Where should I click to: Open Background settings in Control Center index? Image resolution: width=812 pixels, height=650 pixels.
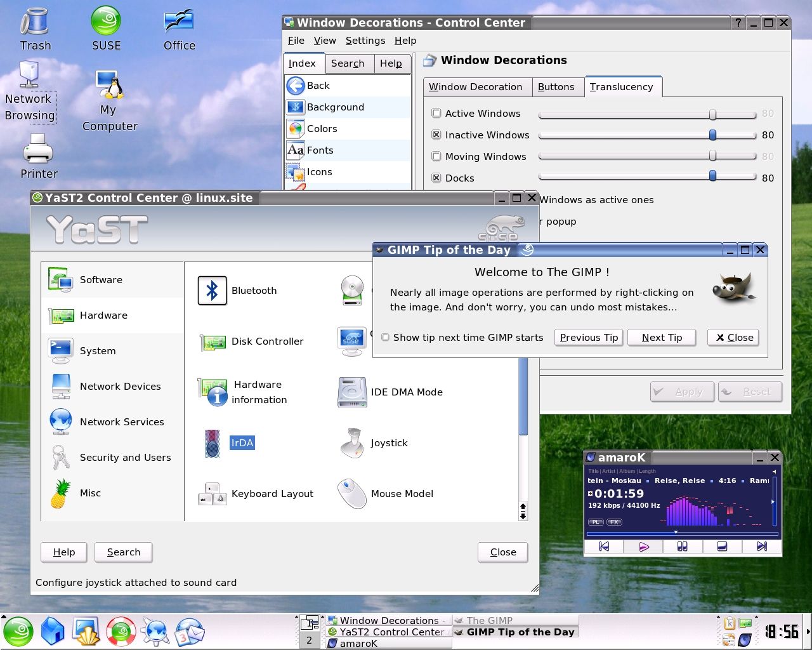tap(348, 107)
